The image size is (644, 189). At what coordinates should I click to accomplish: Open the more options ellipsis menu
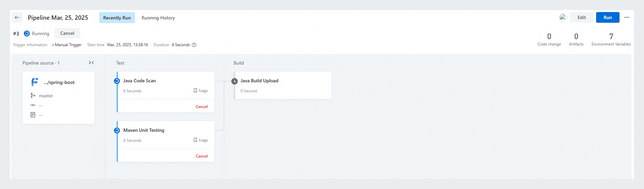pos(627,17)
